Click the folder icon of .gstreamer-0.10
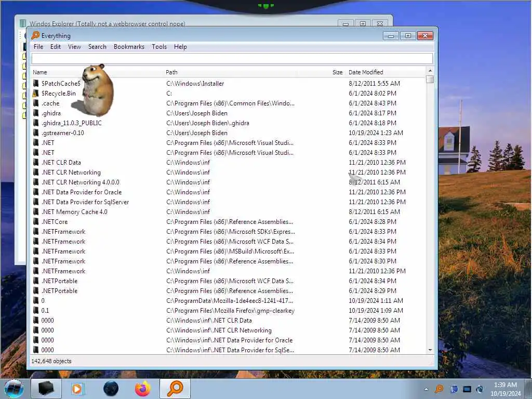Viewport: 532px width, 399px height. coord(36,132)
